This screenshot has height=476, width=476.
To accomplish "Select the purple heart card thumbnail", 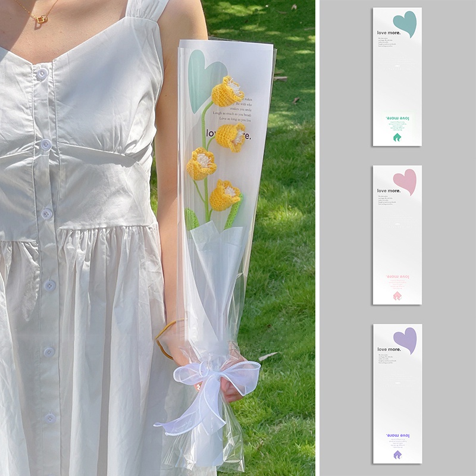I will tap(397, 393).
